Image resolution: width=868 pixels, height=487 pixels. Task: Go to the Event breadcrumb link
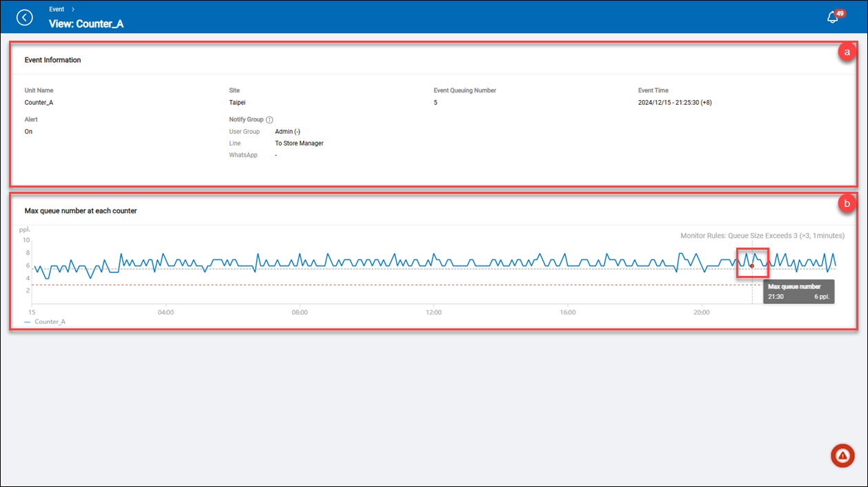pos(57,9)
